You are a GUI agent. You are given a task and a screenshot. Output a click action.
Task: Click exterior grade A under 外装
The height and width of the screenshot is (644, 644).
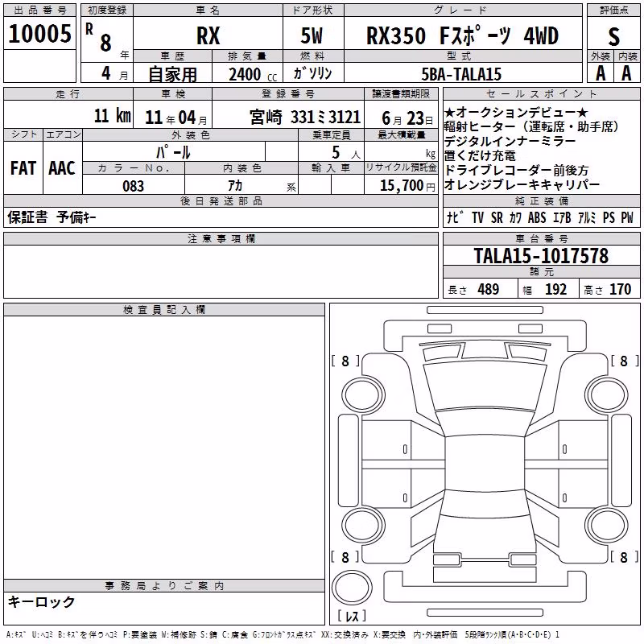(x=601, y=73)
